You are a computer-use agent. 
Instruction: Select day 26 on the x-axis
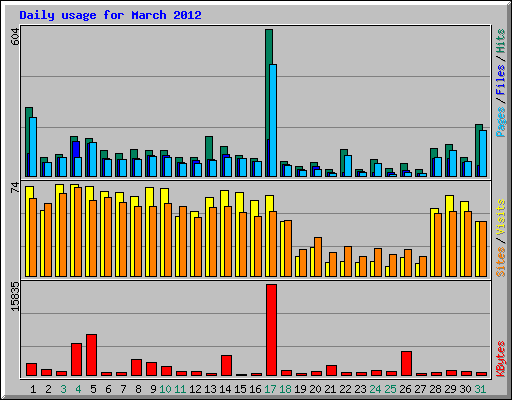click(405, 389)
